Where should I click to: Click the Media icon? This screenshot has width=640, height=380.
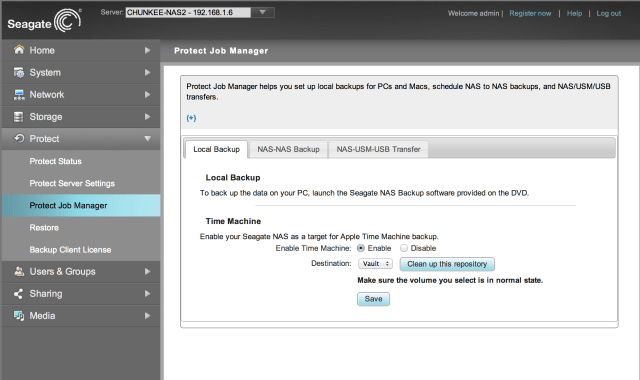pyautogui.click(x=19, y=316)
